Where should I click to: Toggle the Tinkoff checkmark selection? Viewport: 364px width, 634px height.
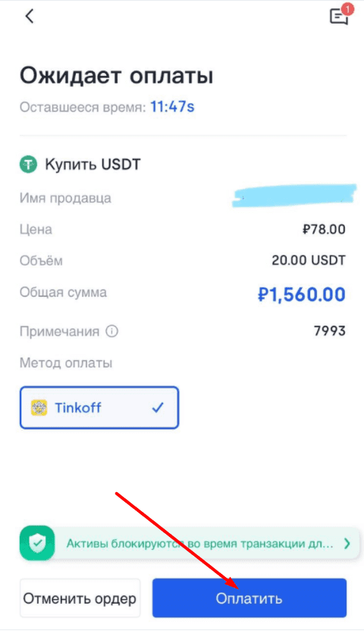coord(158,407)
